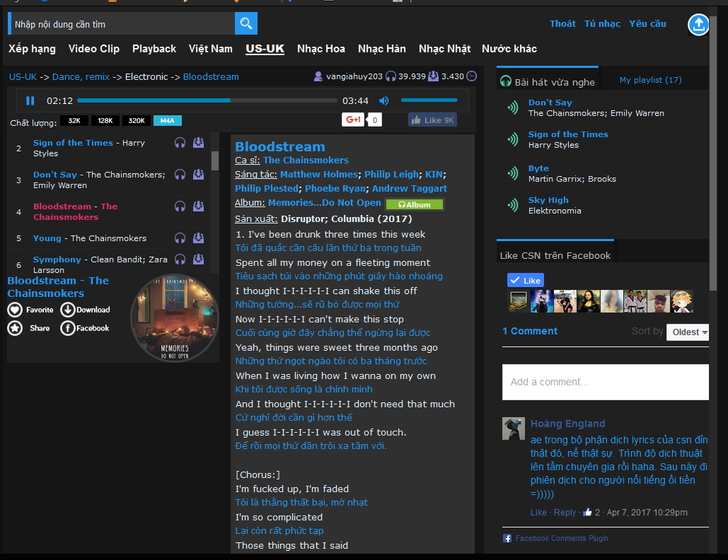The height and width of the screenshot is (560, 728).
Task: Toggle Like CSN Facebook page
Action: point(526,280)
